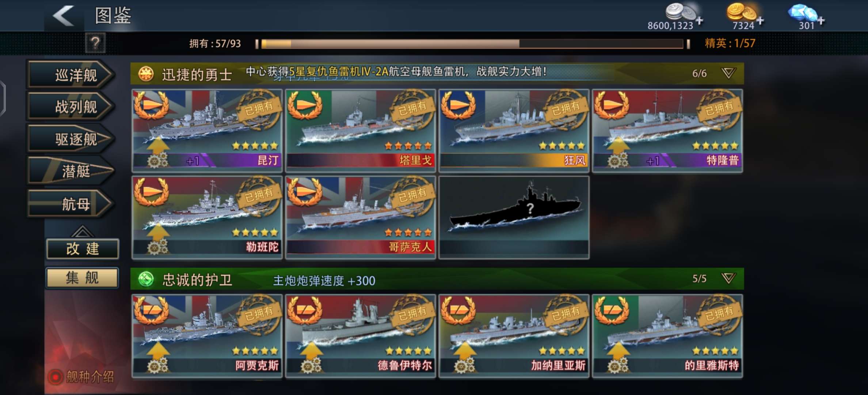Click the 迅捷的勇士 set emblem icon

click(x=146, y=74)
